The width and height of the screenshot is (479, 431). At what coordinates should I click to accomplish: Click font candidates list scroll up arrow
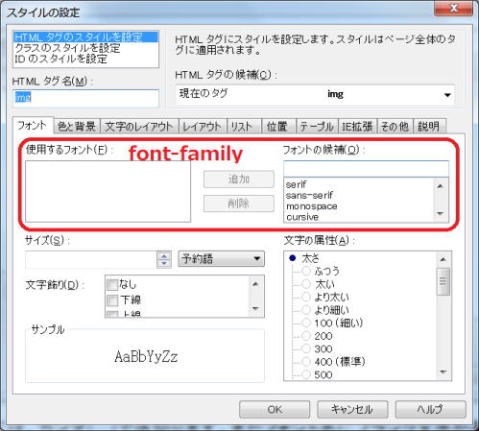pyautogui.click(x=441, y=186)
